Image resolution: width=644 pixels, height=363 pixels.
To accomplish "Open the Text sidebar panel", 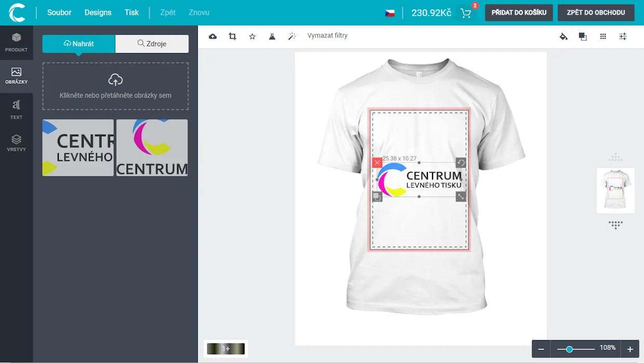I will (x=17, y=110).
